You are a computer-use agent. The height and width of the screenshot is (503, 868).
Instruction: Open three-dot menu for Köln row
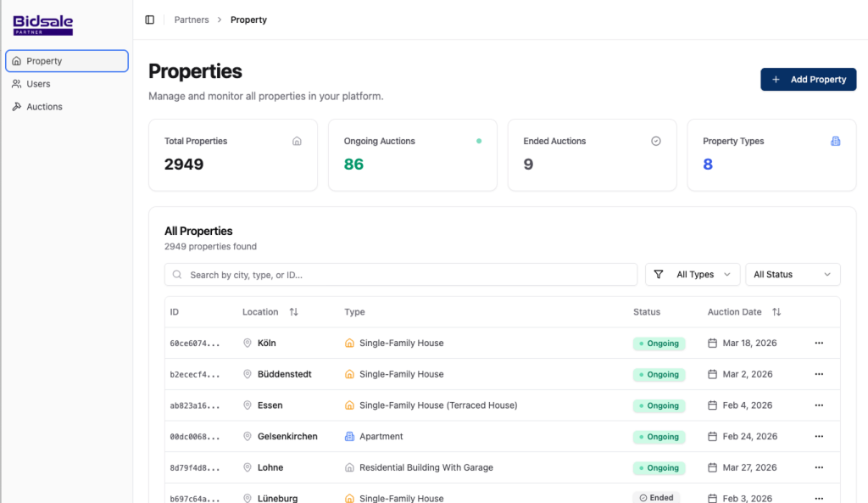pos(819,344)
